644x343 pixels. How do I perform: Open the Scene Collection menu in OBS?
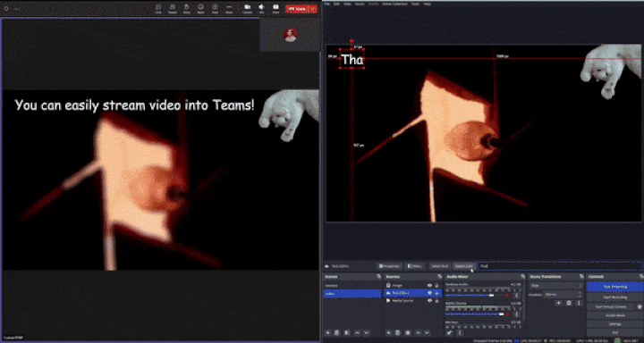tap(394, 4)
